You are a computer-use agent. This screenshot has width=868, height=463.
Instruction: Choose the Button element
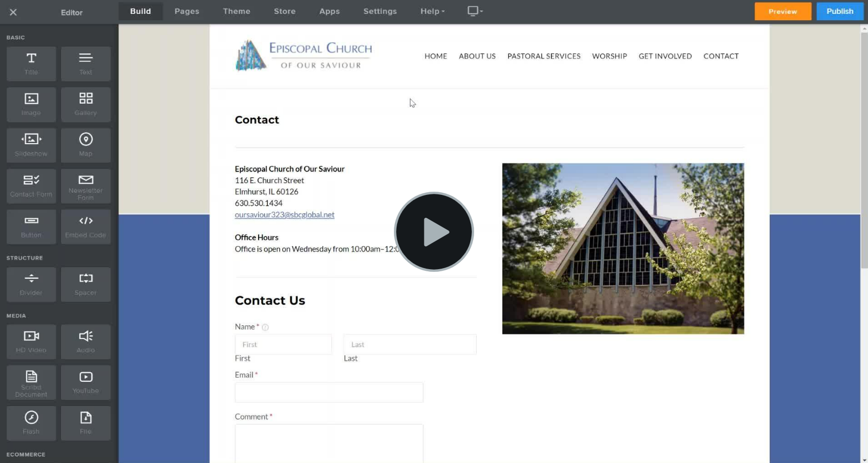tap(31, 227)
